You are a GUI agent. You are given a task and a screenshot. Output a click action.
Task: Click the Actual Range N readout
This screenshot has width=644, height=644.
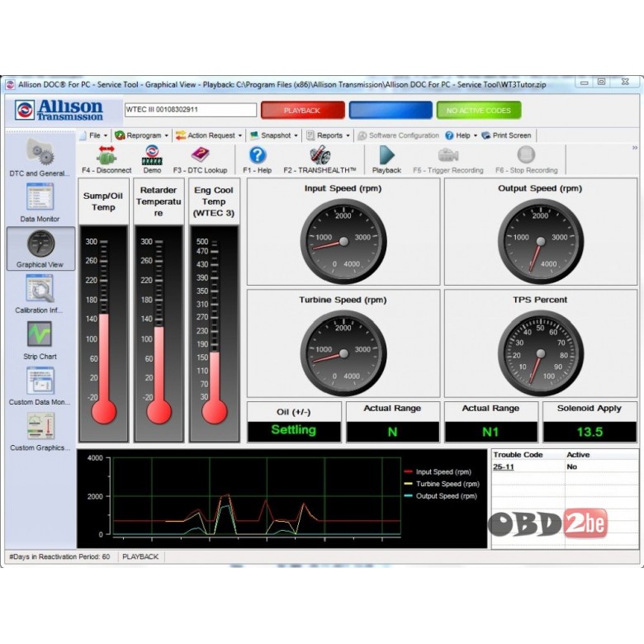(x=393, y=432)
